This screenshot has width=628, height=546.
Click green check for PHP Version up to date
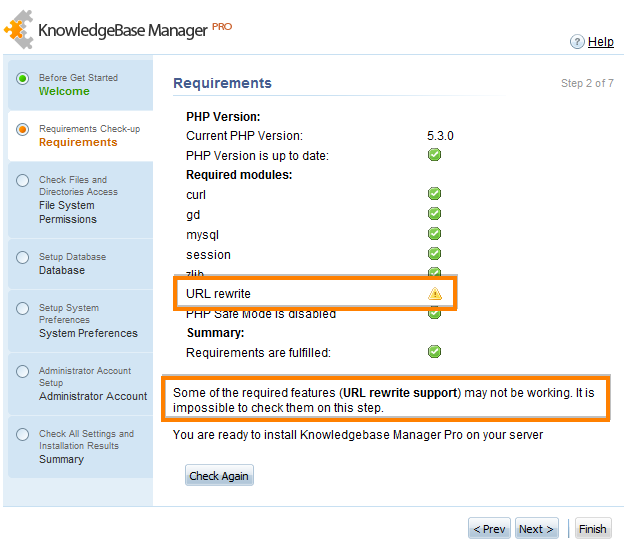[x=434, y=155]
